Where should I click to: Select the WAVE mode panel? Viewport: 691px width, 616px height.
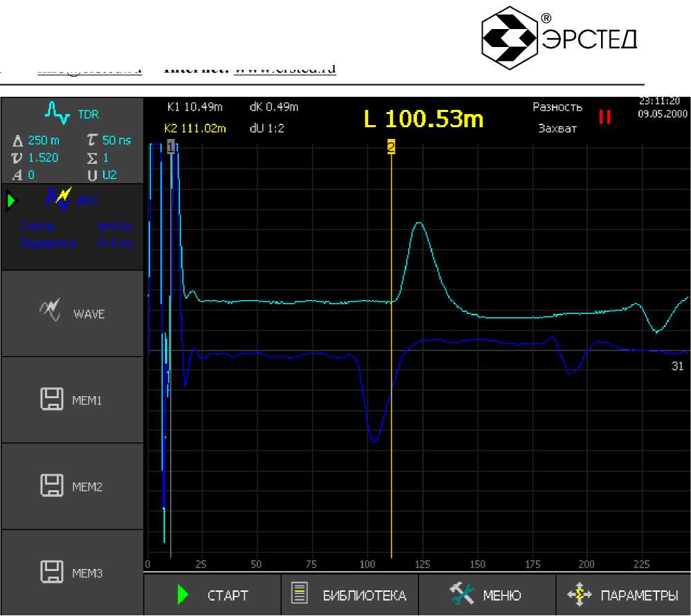click(72, 313)
